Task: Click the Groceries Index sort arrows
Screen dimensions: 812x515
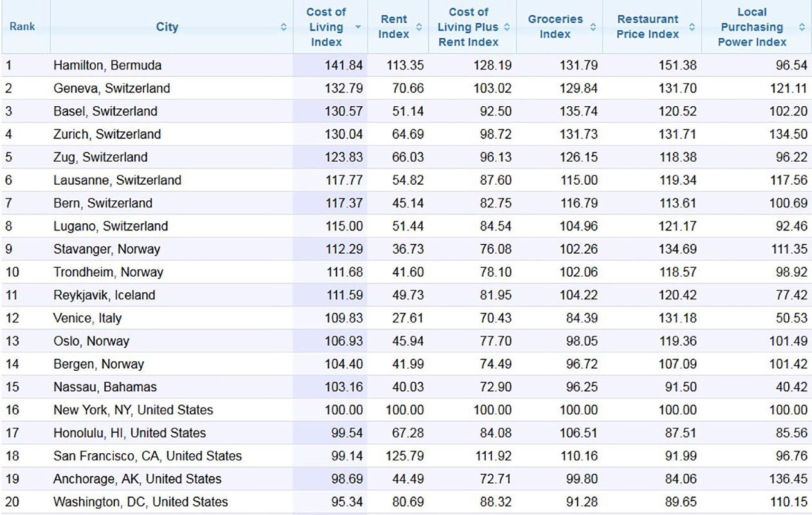Action: pyautogui.click(x=593, y=27)
